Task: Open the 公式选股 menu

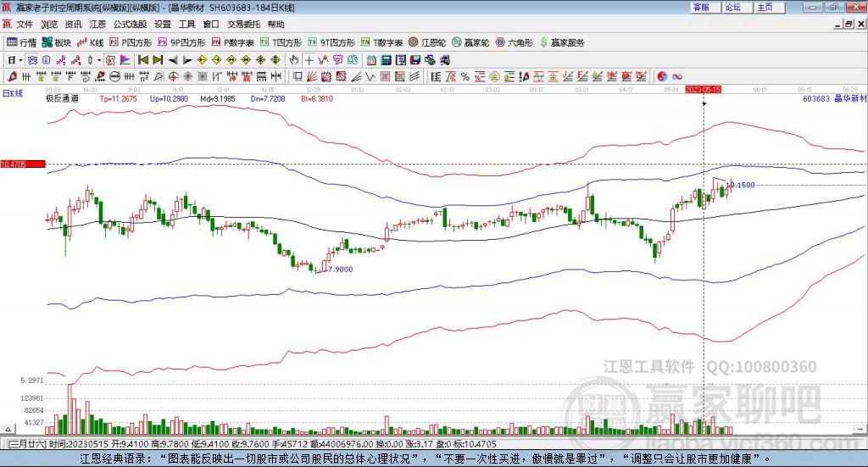Action: point(130,25)
